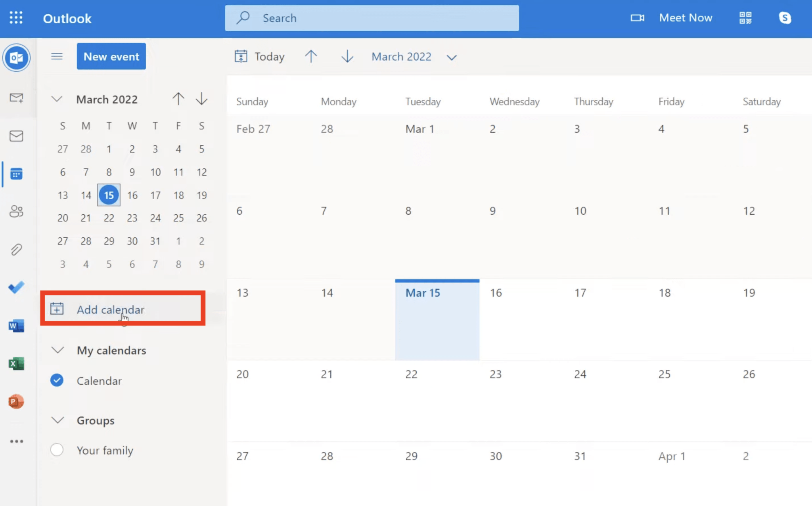Screen dimensions: 812x506
Task: Collapse the mini calendar month picker
Action: [57, 99]
